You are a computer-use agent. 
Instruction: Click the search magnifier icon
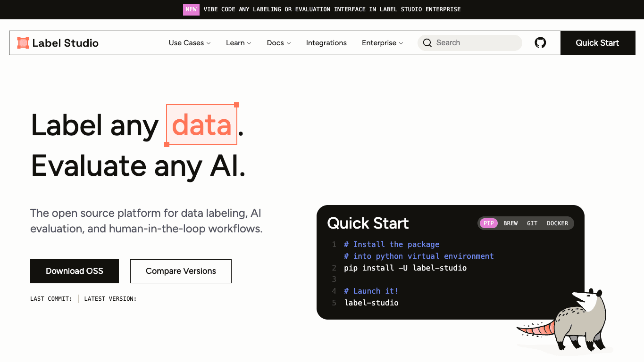pyautogui.click(x=427, y=43)
